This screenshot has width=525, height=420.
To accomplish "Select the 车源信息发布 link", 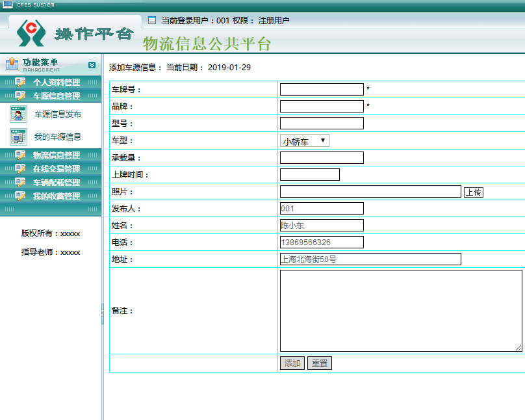I will pos(58,114).
